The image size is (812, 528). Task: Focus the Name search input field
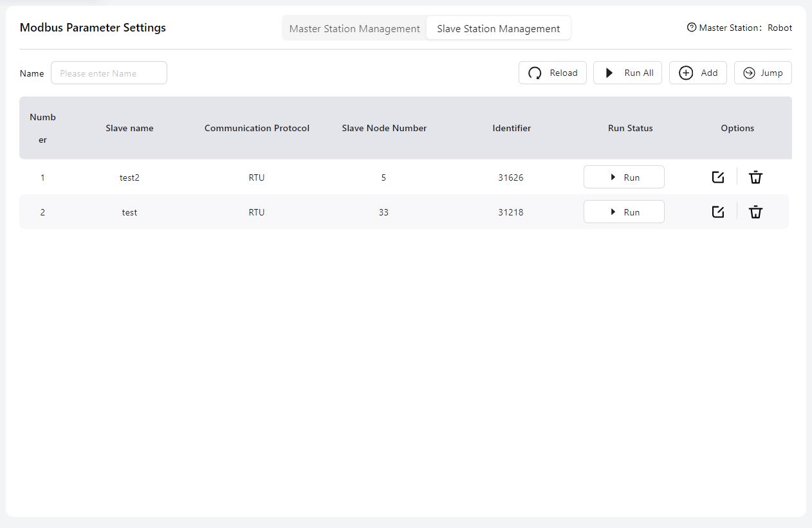[x=109, y=73]
